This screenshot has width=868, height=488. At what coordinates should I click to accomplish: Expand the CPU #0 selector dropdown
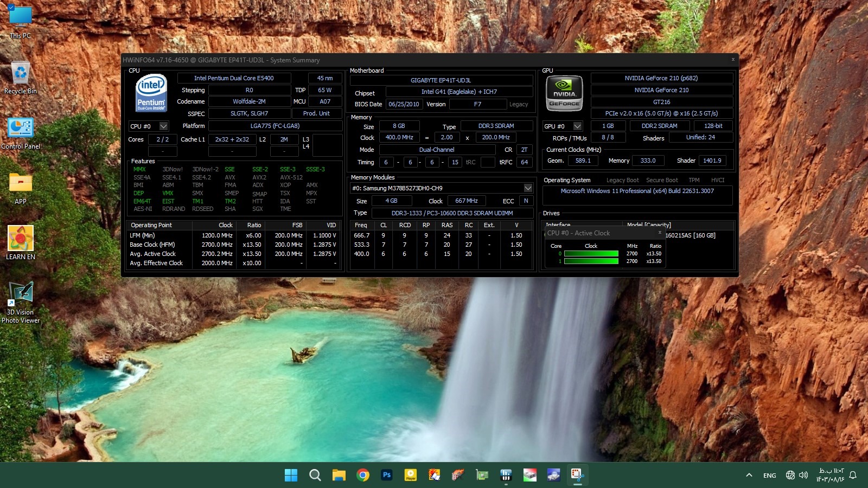click(x=163, y=126)
